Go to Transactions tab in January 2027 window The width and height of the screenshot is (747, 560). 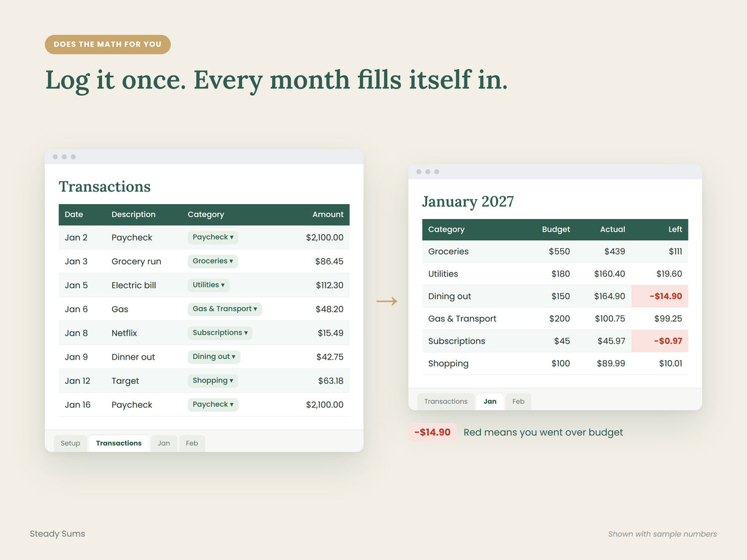(x=446, y=401)
